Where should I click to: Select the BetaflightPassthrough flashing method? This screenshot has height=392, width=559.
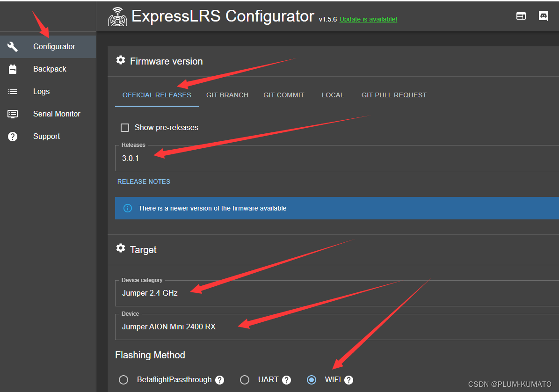123,379
